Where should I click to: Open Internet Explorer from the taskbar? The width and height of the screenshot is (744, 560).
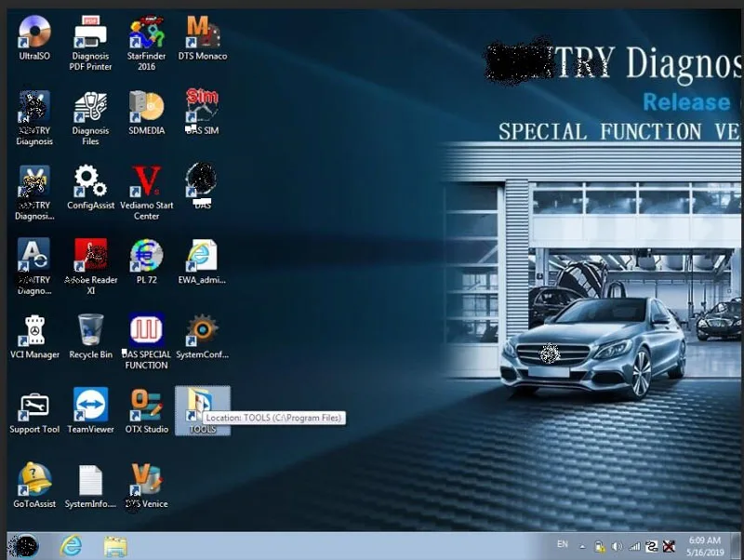pos(72,546)
